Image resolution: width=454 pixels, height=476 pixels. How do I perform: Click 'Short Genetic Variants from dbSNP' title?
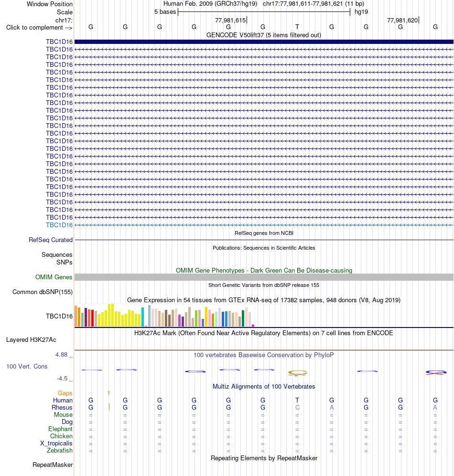click(264, 285)
